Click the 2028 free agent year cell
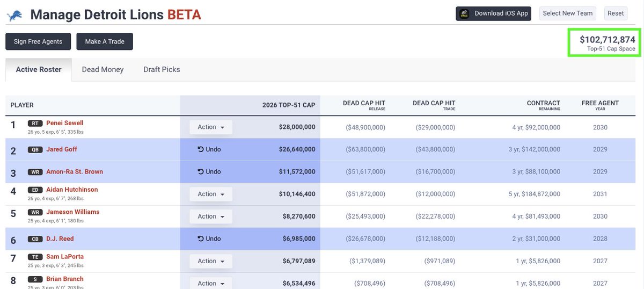Image resolution: width=644 pixels, height=289 pixels. click(600, 239)
